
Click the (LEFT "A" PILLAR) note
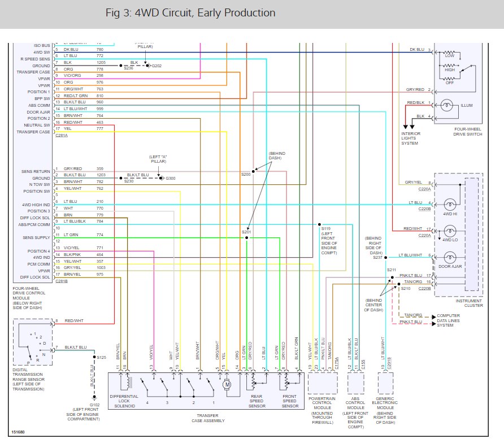pos(158,159)
